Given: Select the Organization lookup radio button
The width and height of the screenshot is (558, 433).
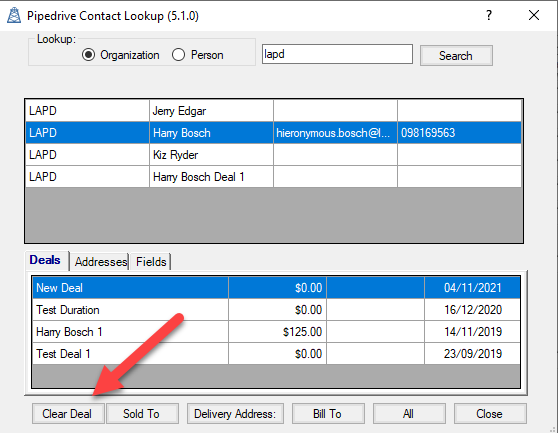Looking at the screenshot, I should pyautogui.click(x=88, y=55).
